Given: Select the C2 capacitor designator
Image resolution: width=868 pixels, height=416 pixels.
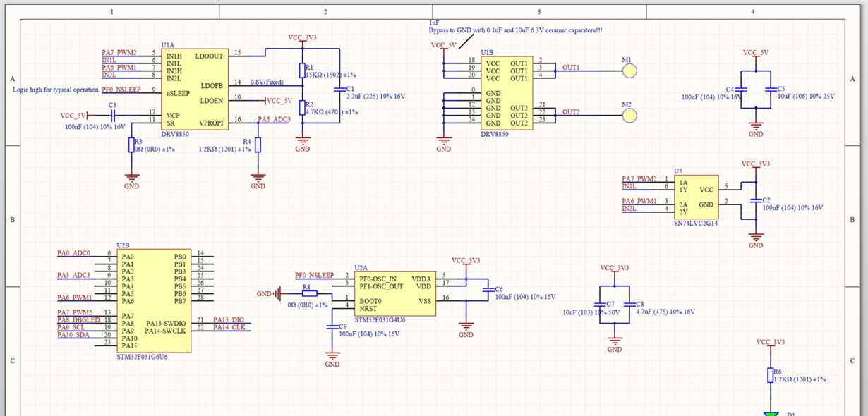Looking at the screenshot, I should point(766,200).
